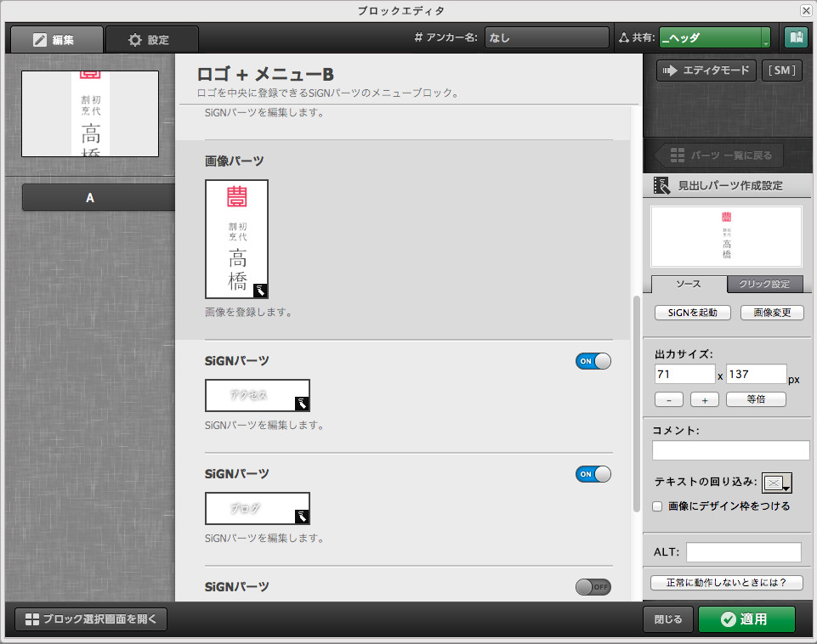
Task: Open the テキストの回り込み dropdown
Action: pyautogui.click(x=776, y=483)
